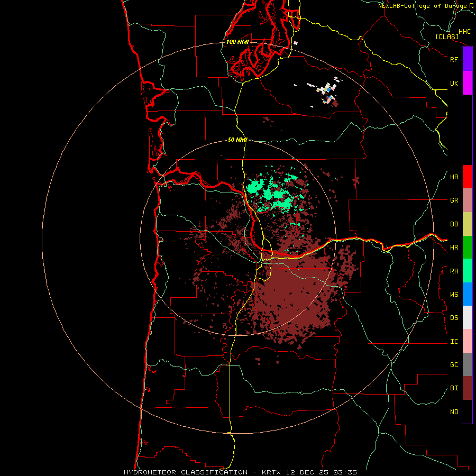The width and height of the screenshot is (476, 476).
Task: Click the 100 NMI range ring label
Action: coord(237,42)
